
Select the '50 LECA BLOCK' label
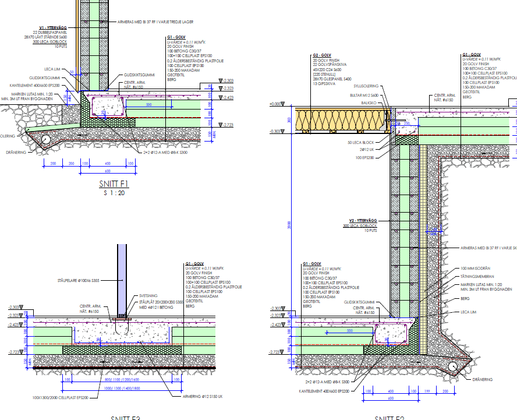[x=361, y=143]
